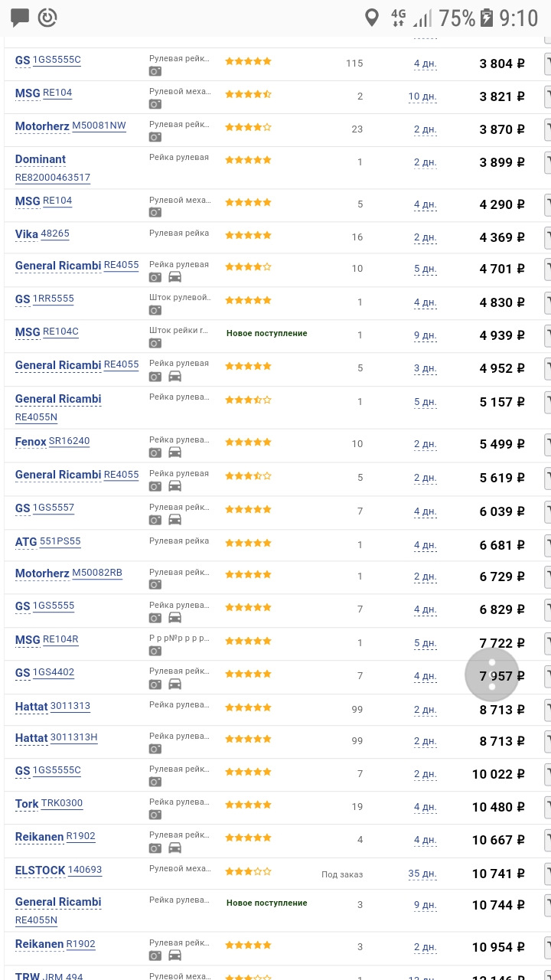This screenshot has height=980, width=551.
Task: Click car icon in GS 1GS5557 row
Action: (x=174, y=519)
